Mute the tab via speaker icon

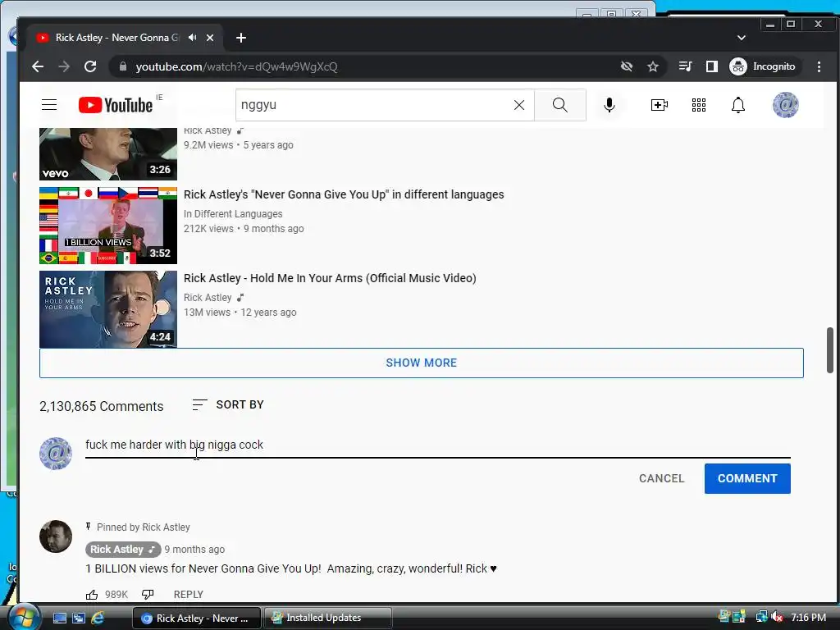point(192,38)
